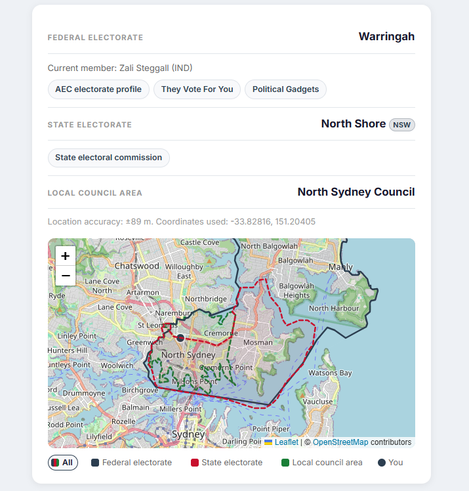
Task: Click the red State electorate color swatch
Action: pyautogui.click(x=195, y=463)
